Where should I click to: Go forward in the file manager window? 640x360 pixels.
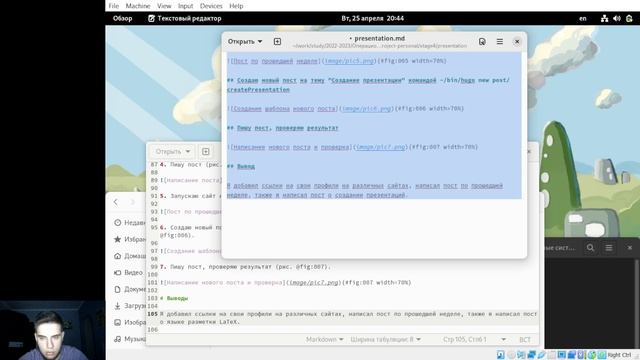tap(133, 202)
